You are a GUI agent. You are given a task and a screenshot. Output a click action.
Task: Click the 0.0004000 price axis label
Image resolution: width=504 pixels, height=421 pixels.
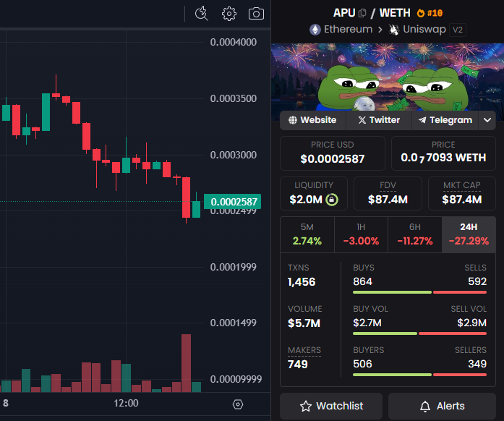(x=234, y=42)
